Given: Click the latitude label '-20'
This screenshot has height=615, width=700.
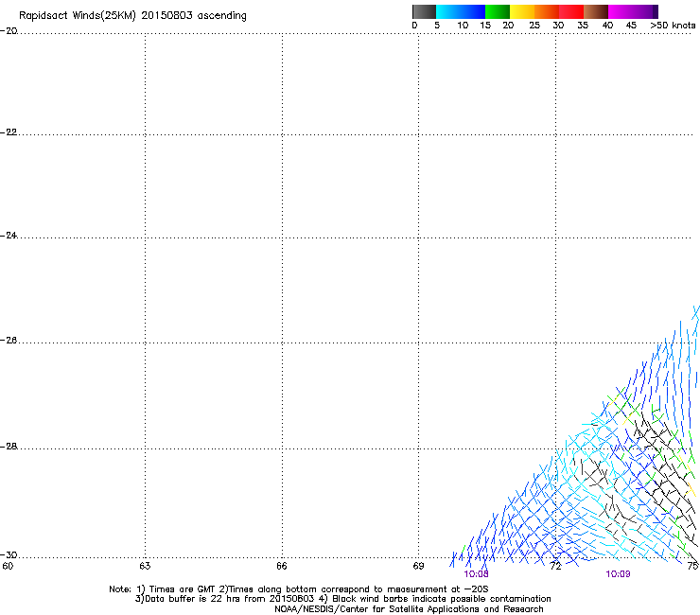Looking at the screenshot, I should click(x=9, y=31).
